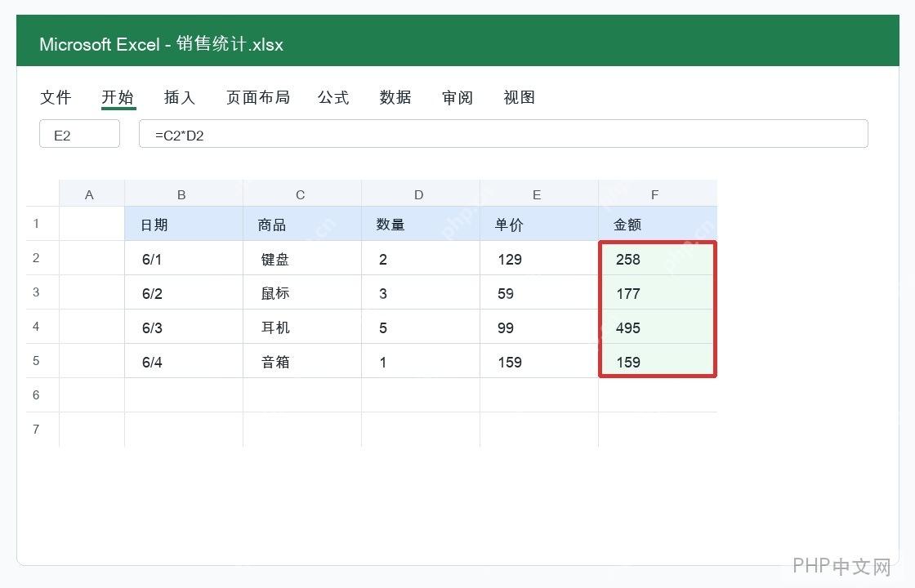Select quantity cell 2 in 键盘 row
Screen dimensions: 915x588
point(421,258)
